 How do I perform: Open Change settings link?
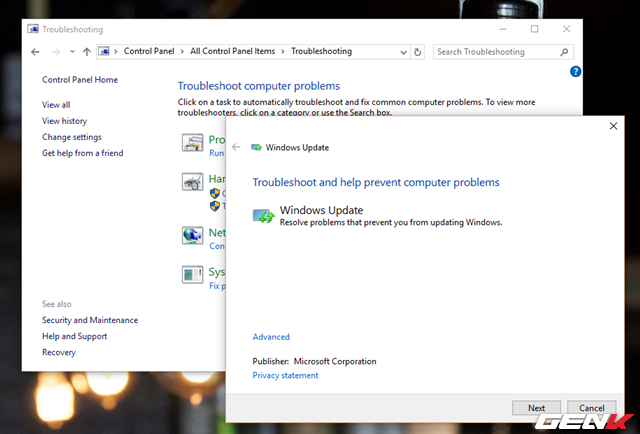coord(72,137)
